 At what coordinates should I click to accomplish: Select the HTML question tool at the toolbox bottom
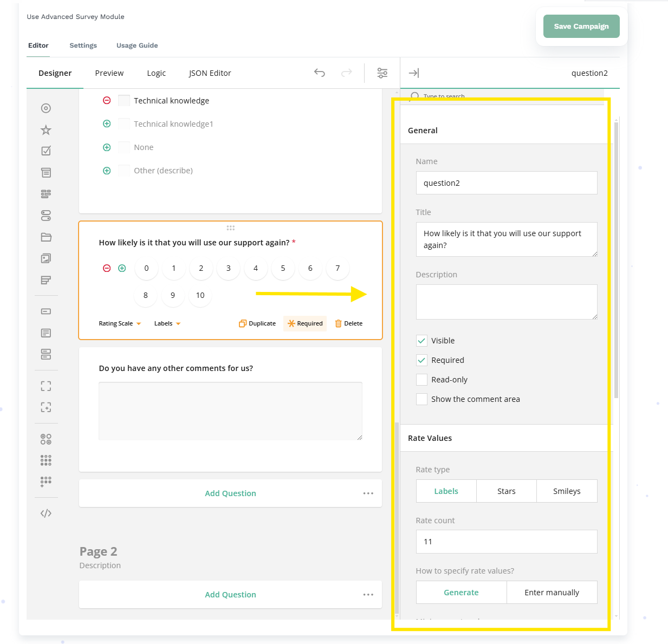(x=46, y=512)
